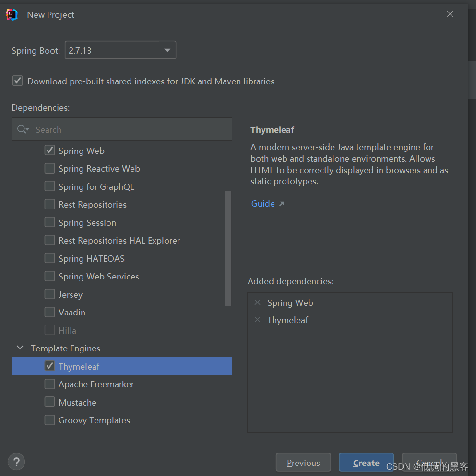Remove Thymeleaf from added dependencies
This screenshot has height=476, width=476.
point(258,320)
